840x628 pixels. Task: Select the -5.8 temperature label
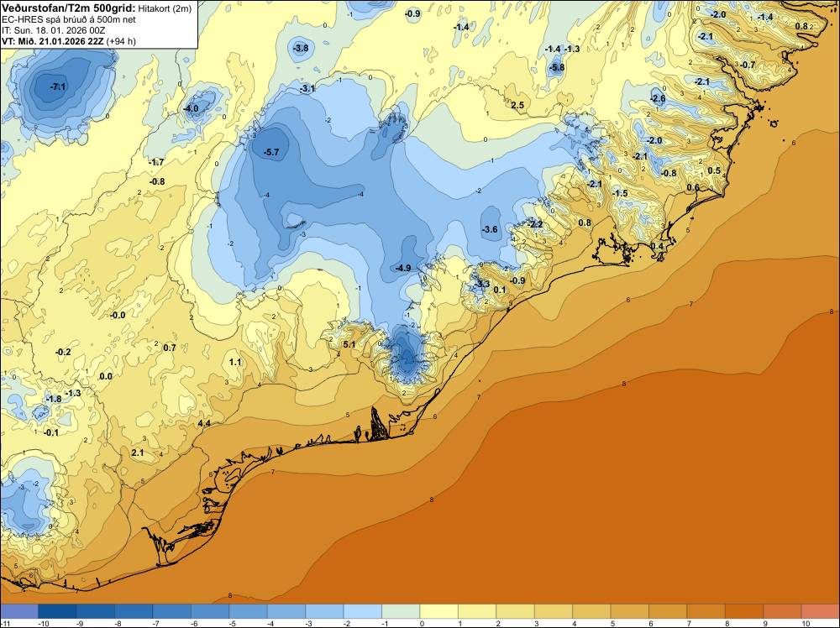coord(557,68)
